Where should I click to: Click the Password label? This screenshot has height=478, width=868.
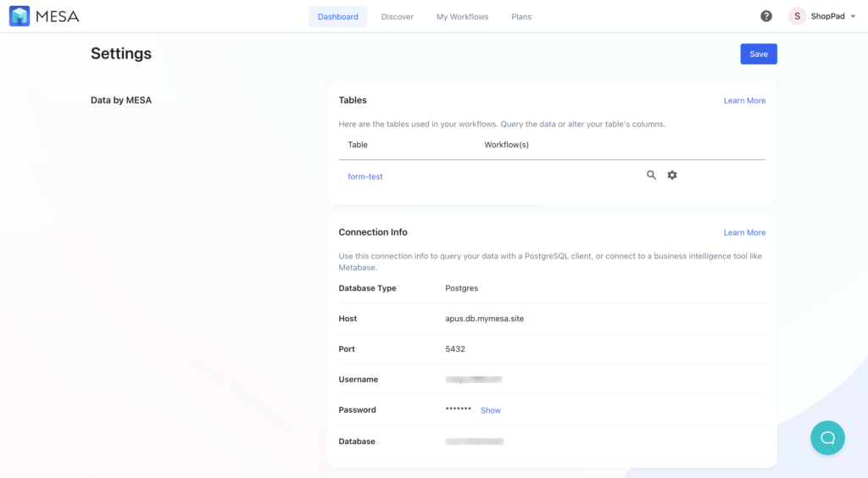357,410
